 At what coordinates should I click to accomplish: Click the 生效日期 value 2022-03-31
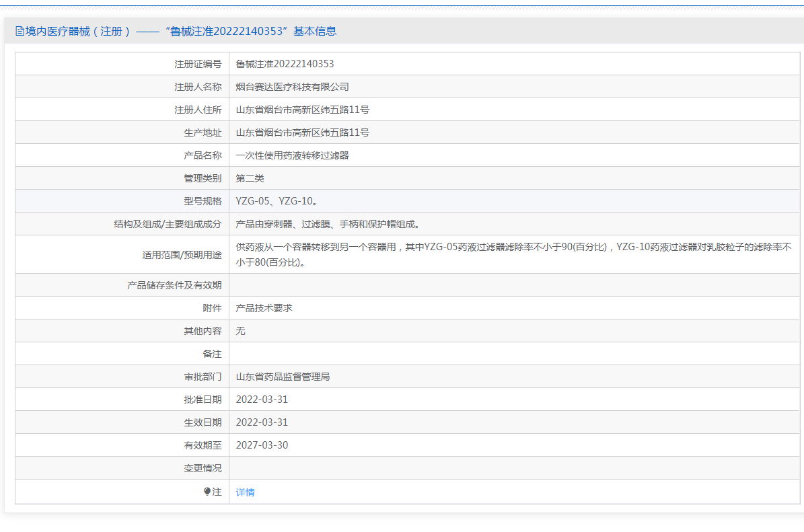262,422
